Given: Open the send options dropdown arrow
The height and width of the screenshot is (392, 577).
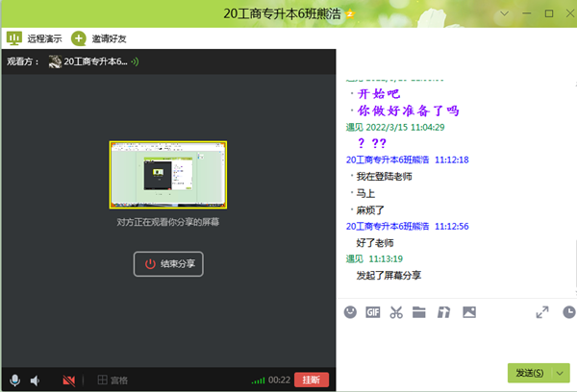Looking at the screenshot, I should (x=562, y=373).
